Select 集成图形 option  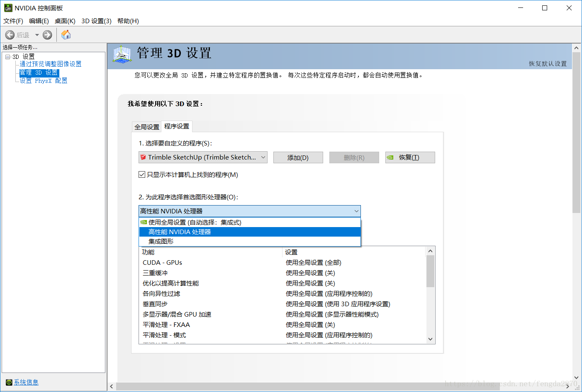pyautogui.click(x=250, y=241)
